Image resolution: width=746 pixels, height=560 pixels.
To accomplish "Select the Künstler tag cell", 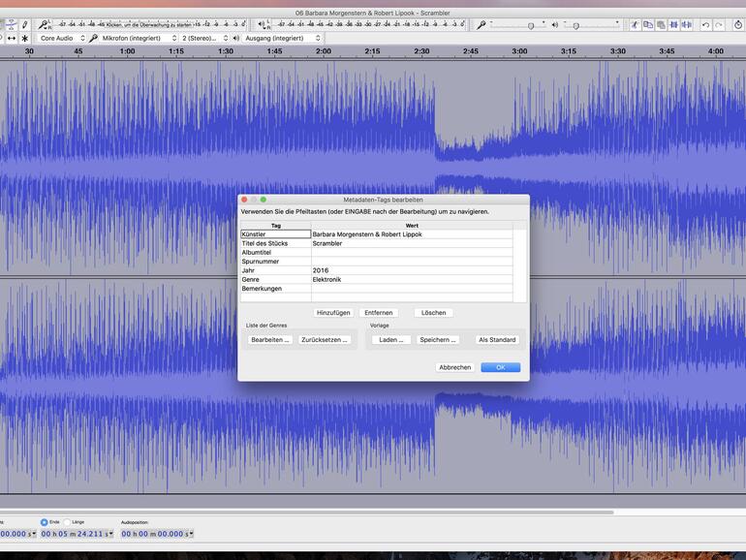I will click(276, 234).
